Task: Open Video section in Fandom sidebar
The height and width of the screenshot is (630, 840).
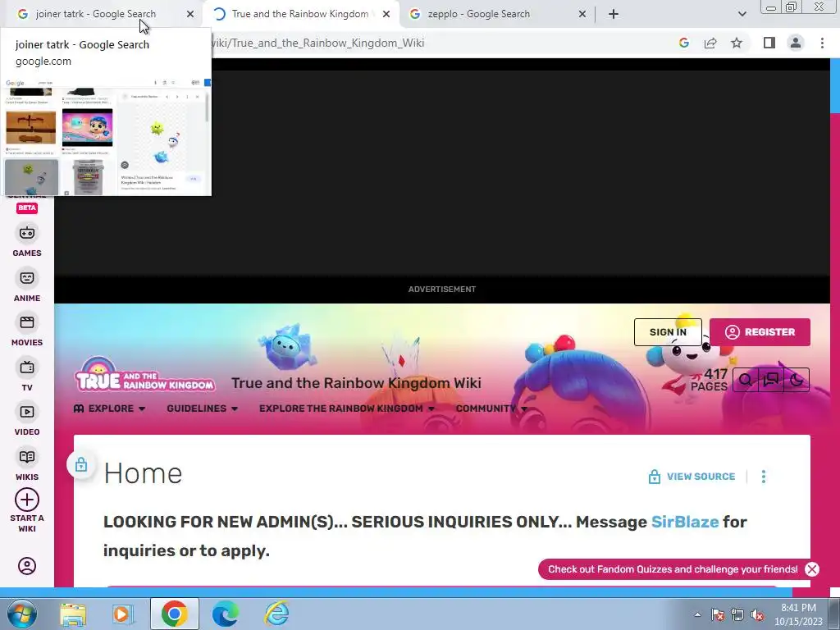Action: tap(27, 420)
